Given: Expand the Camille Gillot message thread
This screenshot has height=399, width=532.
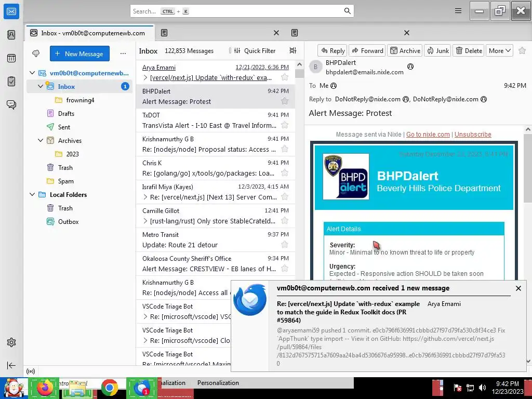Looking at the screenshot, I should (x=145, y=221).
